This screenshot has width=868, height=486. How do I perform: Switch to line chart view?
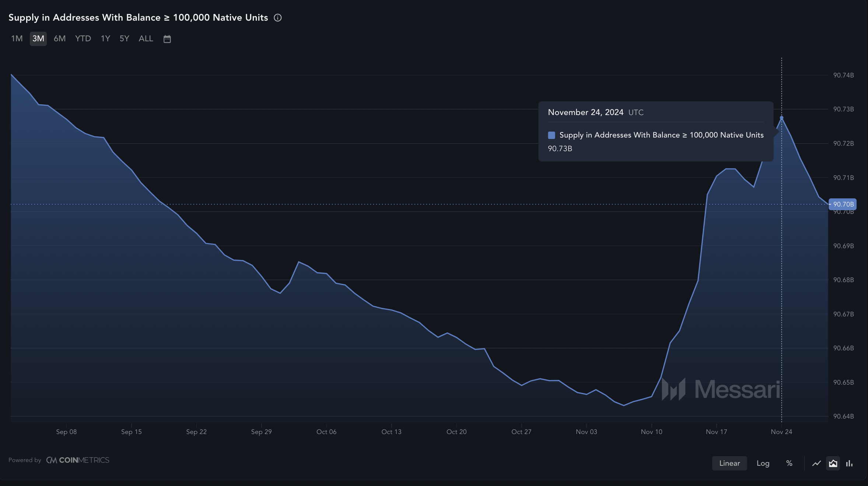[816, 463]
